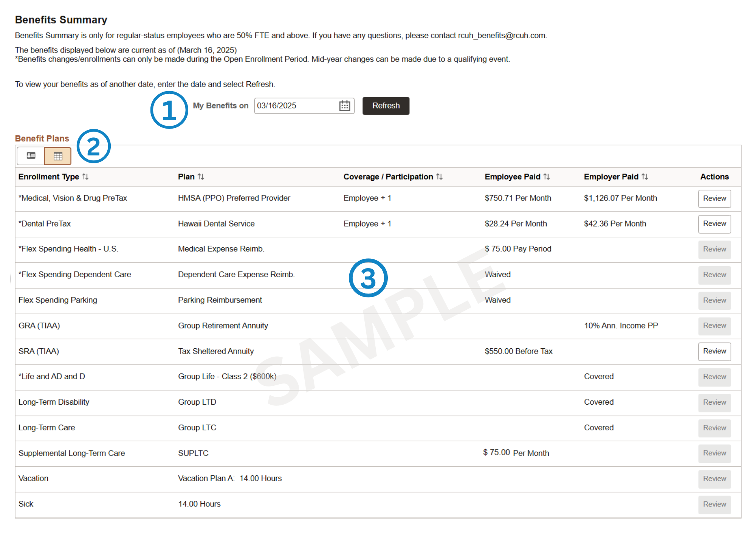This screenshot has width=756, height=534.
Task: Switch to card list view
Action: click(x=31, y=156)
